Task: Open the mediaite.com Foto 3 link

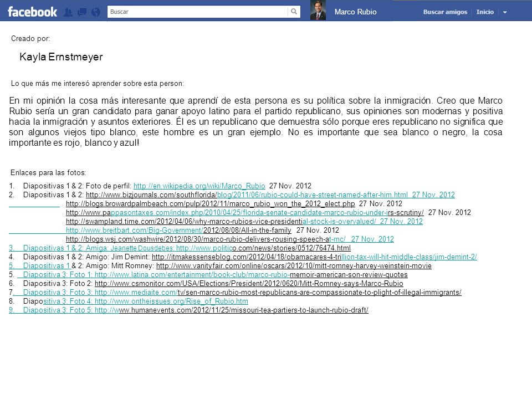Action: click(x=278, y=292)
